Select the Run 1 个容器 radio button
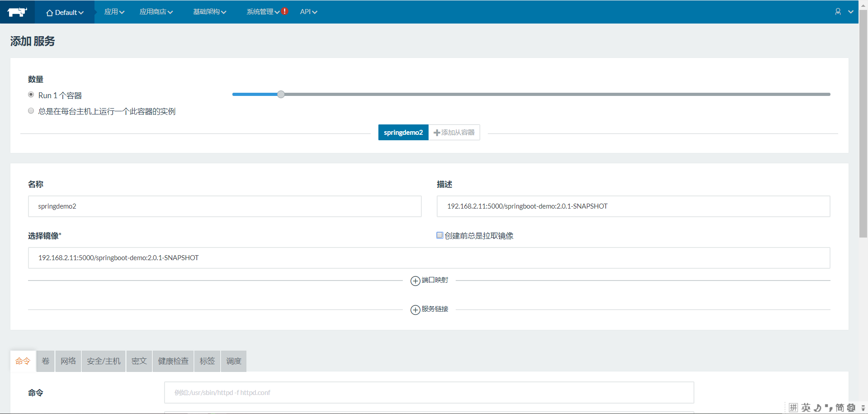The height and width of the screenshot is (414, 868). (31, 95)
